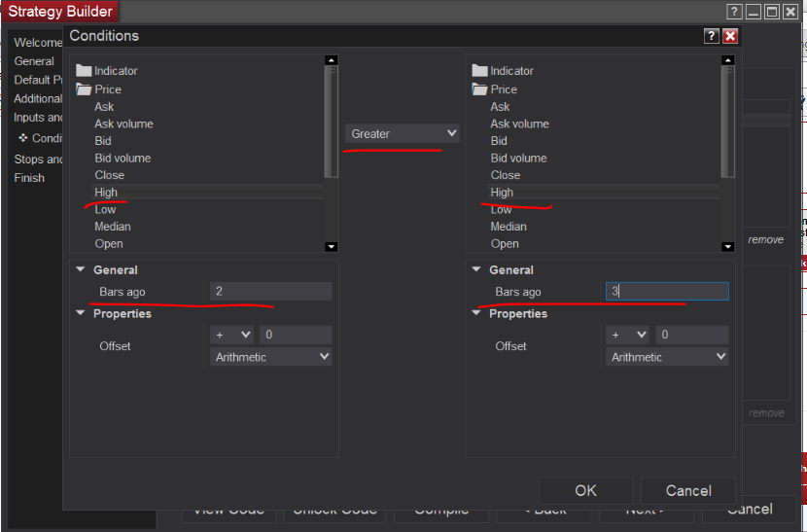Select High in the left price list
The height and width of the screenshot is (532, 807).
208,193
